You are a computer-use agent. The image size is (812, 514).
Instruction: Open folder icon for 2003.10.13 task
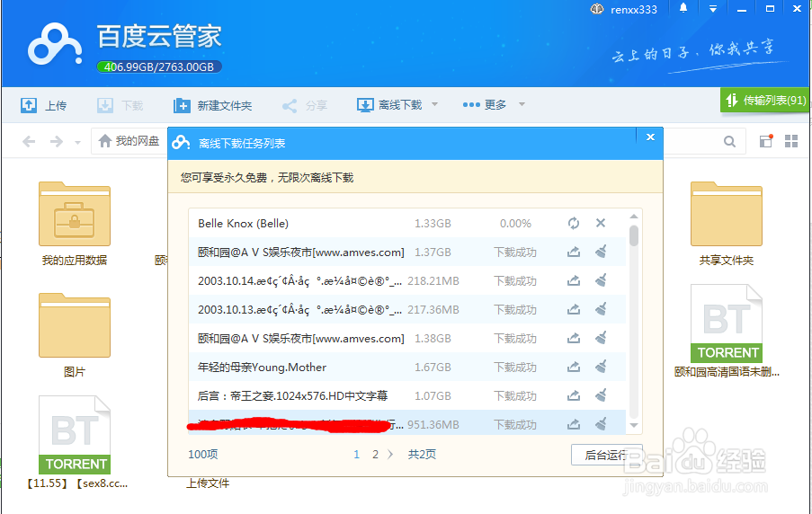click(574, 309)
